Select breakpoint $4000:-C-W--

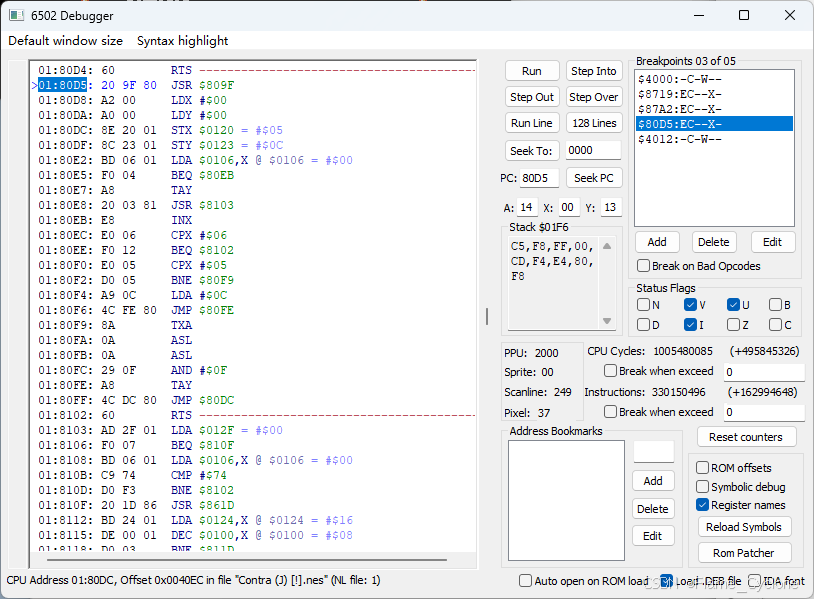pos(714,79)
